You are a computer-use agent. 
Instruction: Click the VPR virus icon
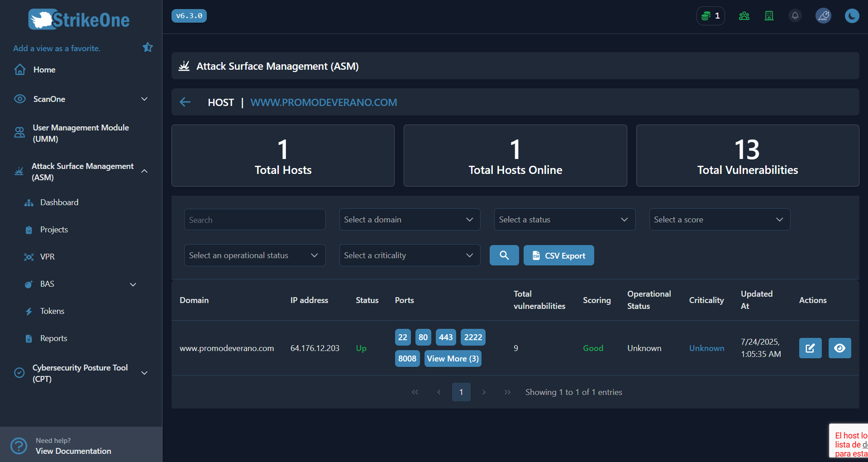29,257
